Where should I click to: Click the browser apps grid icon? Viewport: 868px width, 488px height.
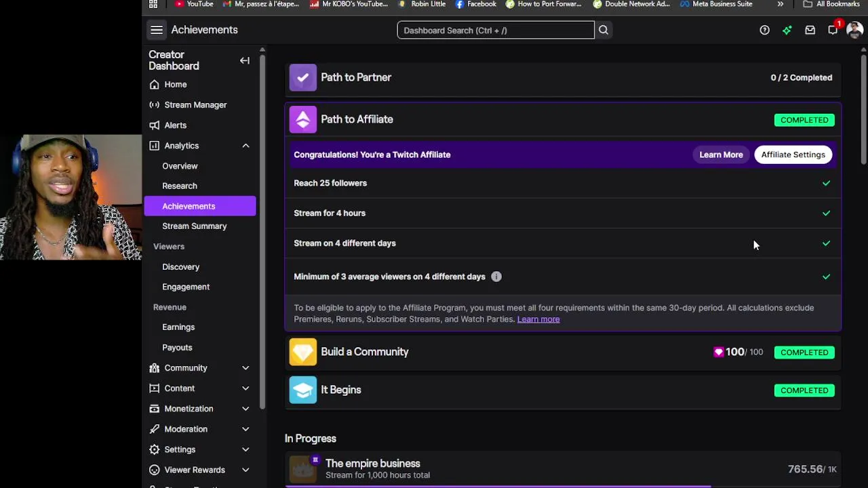pos(153,4)
